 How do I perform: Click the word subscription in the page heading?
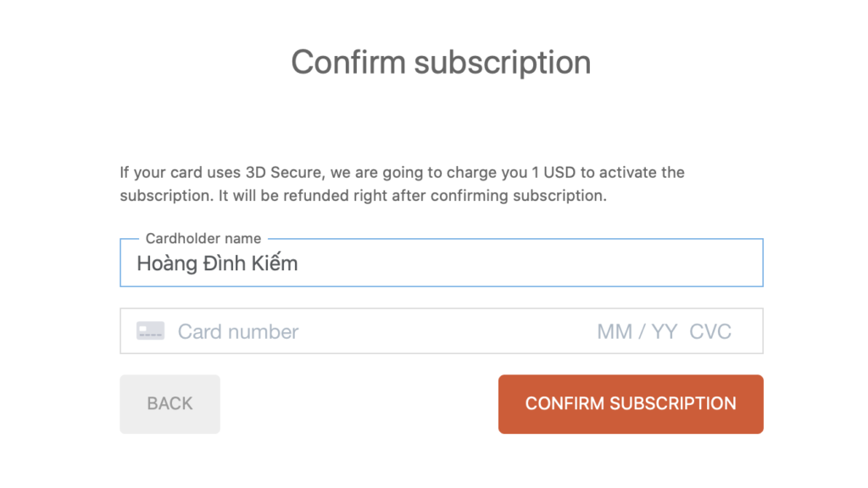[503, 62]
